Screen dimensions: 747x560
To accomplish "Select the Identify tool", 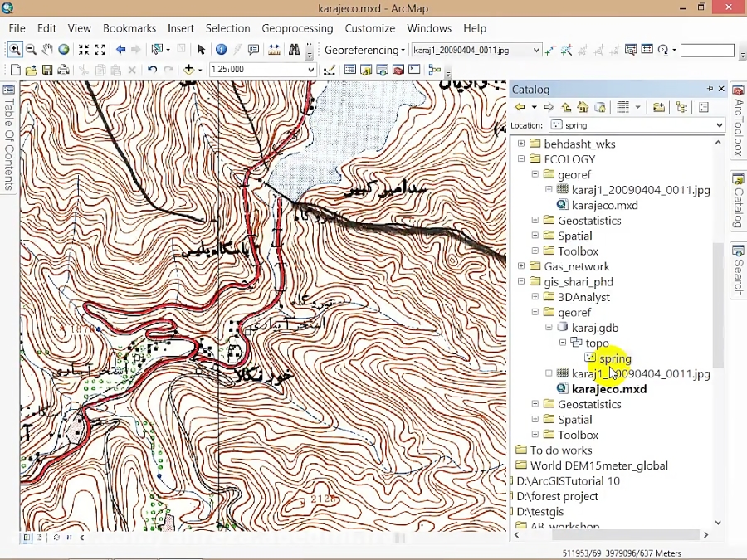I will click(221, 50).
